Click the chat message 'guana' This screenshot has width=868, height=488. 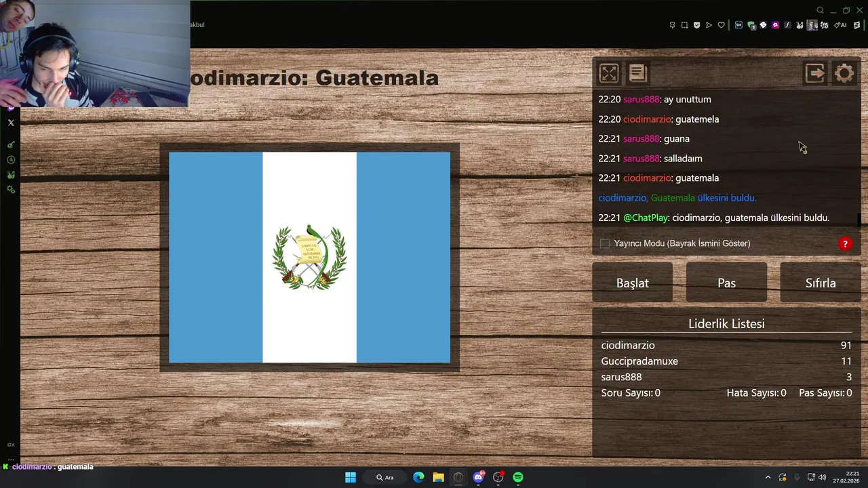click(x=677, y=138)
